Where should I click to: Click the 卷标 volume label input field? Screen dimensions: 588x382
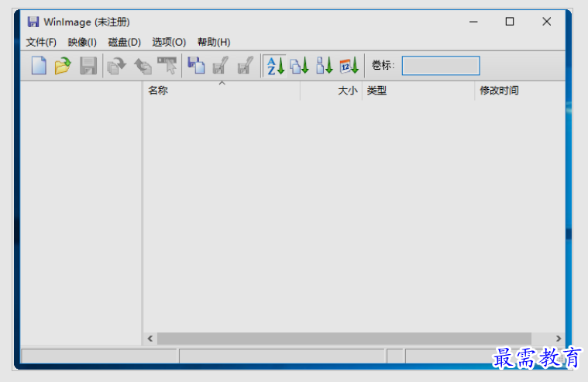point(441,66)
